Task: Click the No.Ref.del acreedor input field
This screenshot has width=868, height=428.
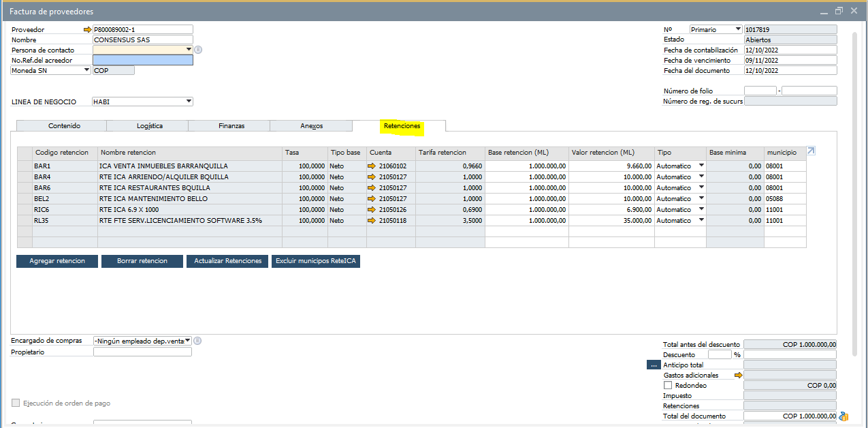Action: pyautogui.click(x=142, y=60)
